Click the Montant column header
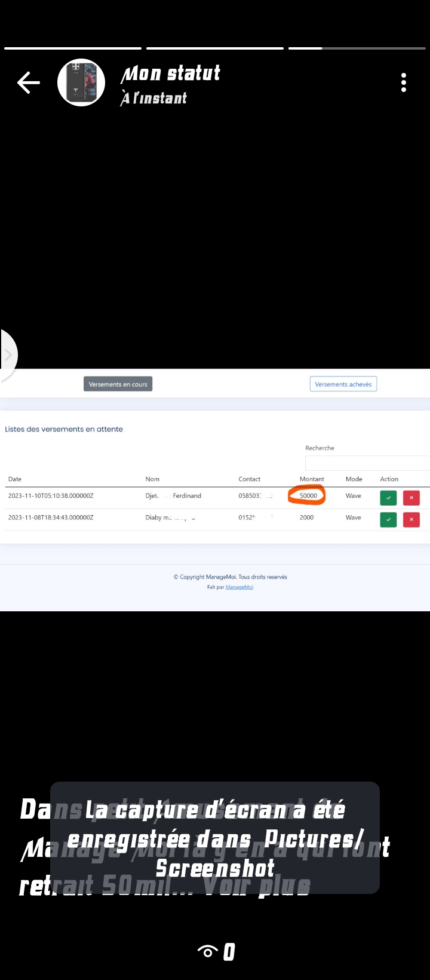The width and height of the screenshot is (430, 980). pos(312,479)
